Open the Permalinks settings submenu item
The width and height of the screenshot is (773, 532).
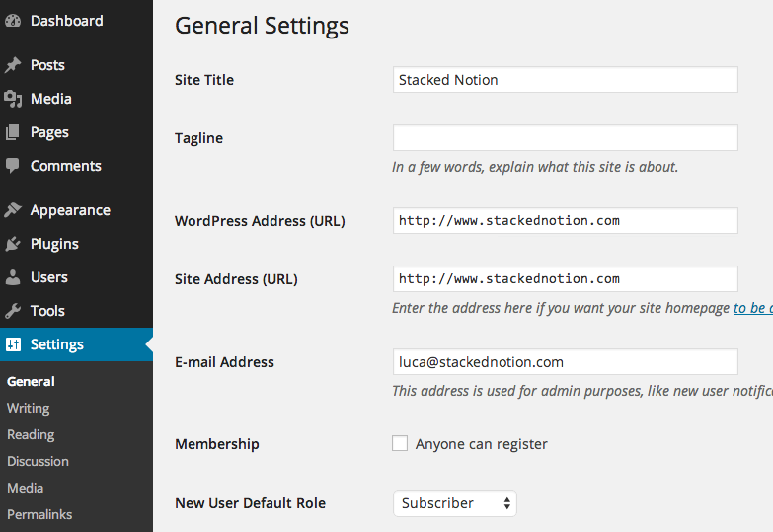click(x=39, y=515)
